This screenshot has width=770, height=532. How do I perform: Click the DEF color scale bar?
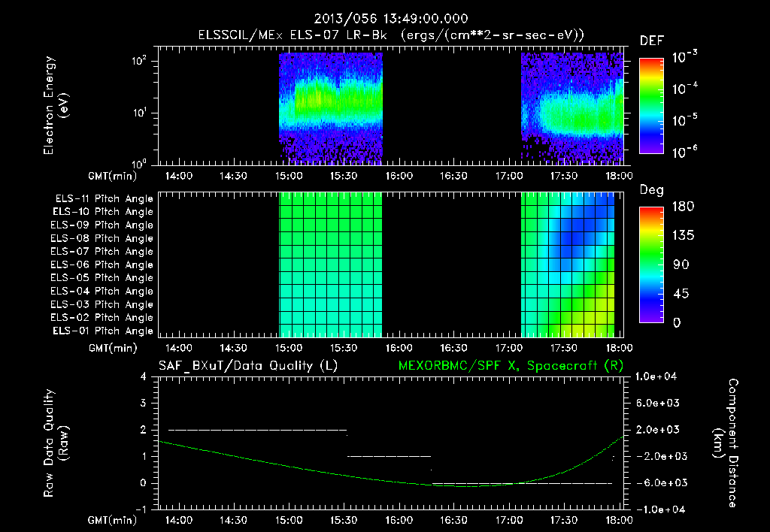(x=651, y=105)
